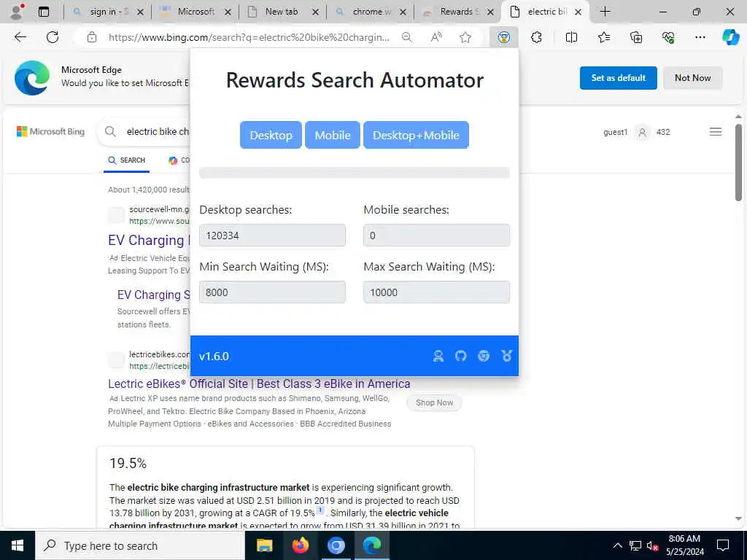Go back with the browser back arrow
Viewport: 747px width, 560px height.
click(x=20, y=37)
